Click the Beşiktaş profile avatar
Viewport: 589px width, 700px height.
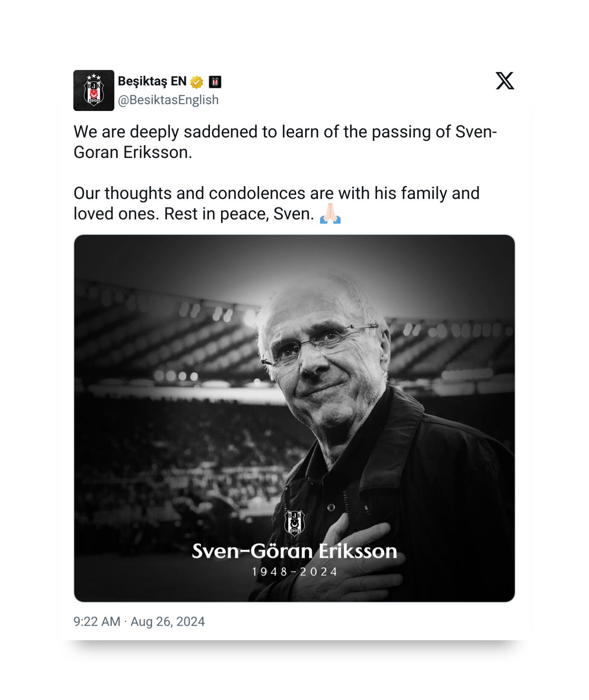point(93,90)
